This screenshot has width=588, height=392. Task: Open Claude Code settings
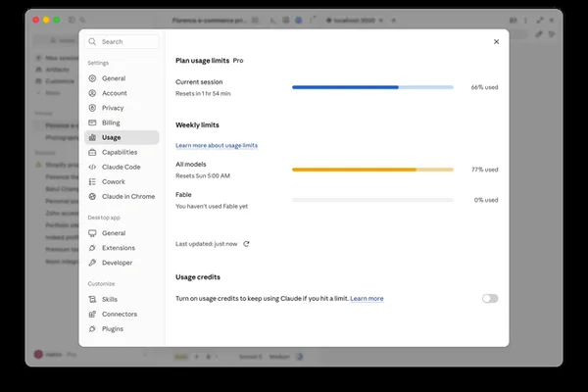(x=122, y=167)
